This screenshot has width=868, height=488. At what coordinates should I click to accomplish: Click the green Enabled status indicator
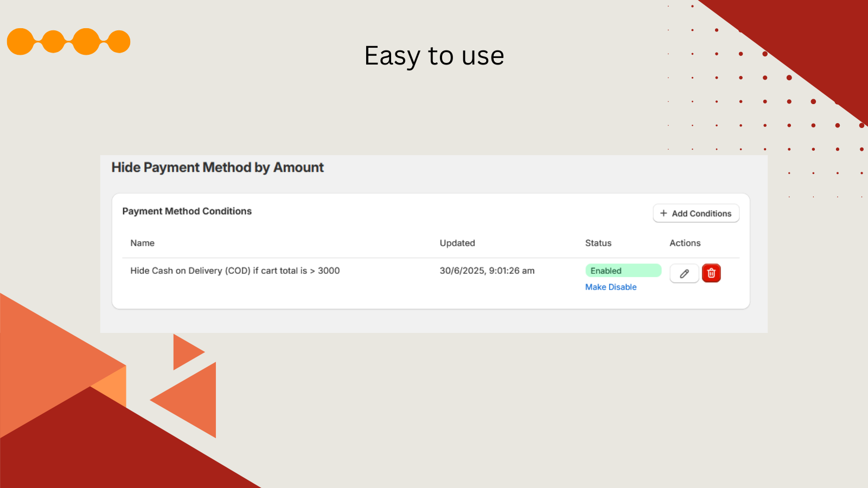tap(623, 271)
